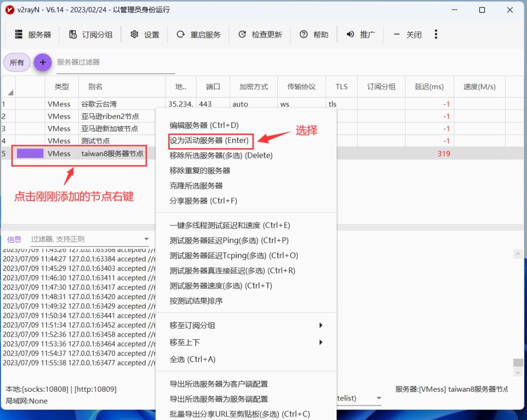Click the v2rayN logo in the title bar
This screenshot has width=527, height=420.
[x=10, y=10]
